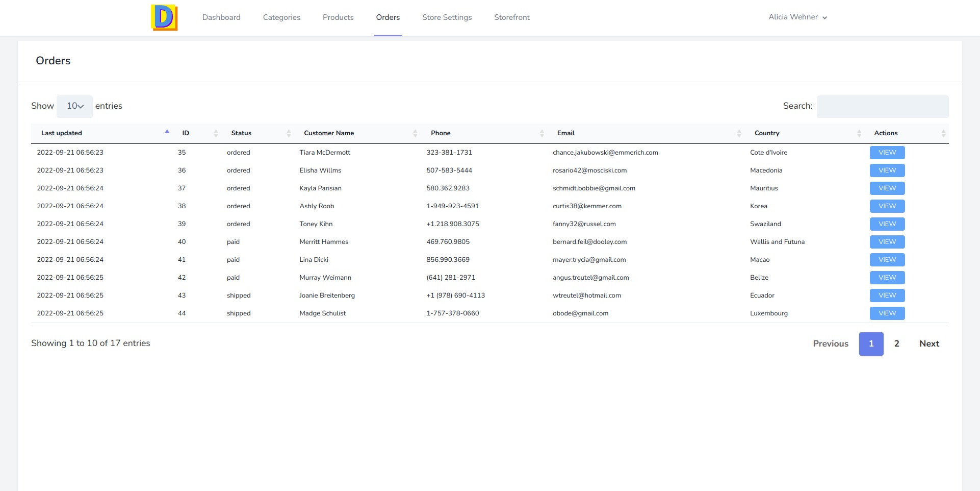Sort by Country column header

pyautogui.click(x=804, y=133)
